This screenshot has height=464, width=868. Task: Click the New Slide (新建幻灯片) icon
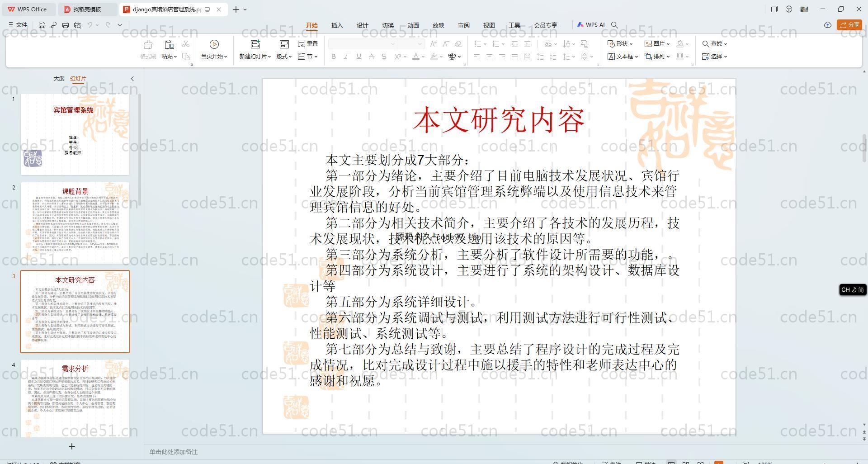point(255,44)
